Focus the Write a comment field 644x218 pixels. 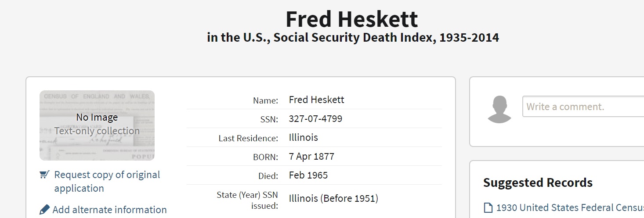[x=583, y=107]
